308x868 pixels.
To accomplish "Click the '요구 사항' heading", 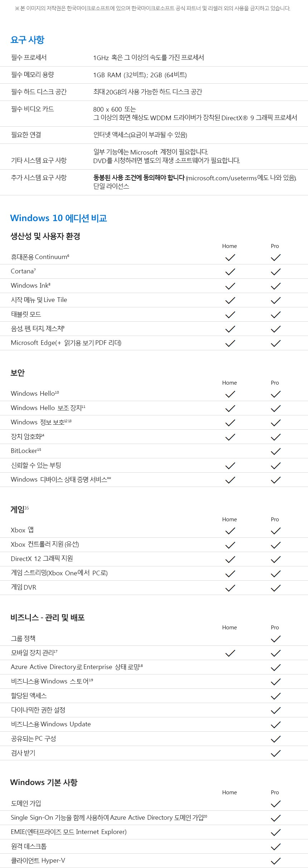I will [x=27, y=39].
